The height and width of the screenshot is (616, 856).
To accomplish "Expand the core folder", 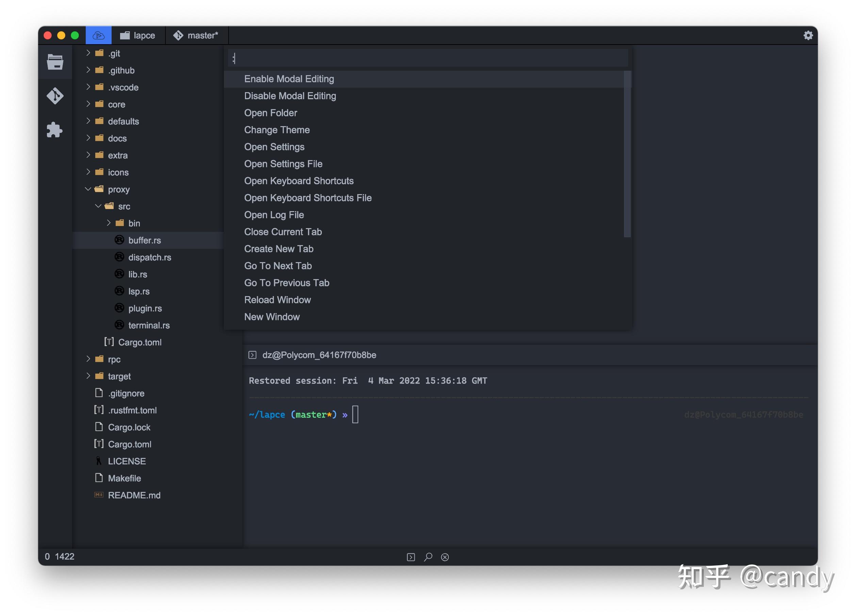I will pyautogui.click(x=88, y=104).
